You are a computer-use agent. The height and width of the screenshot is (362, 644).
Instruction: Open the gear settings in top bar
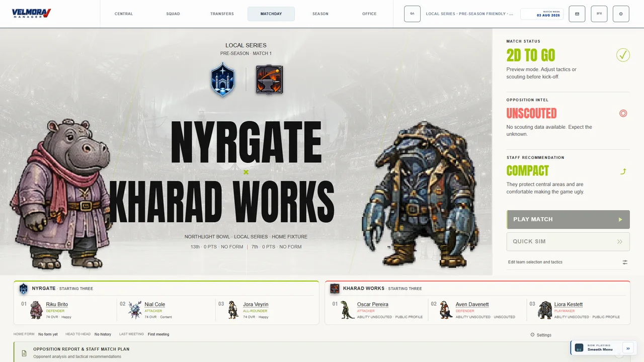point(621,14)
